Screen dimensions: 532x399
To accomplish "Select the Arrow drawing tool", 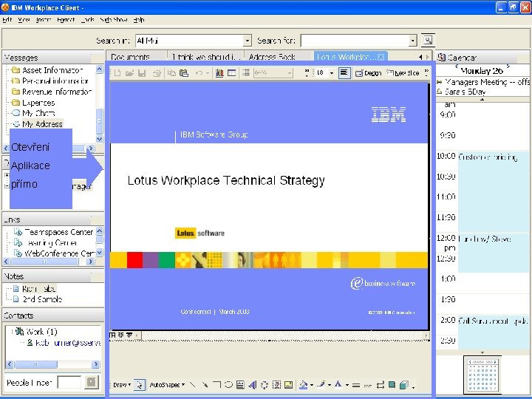I will coord(205,384).
